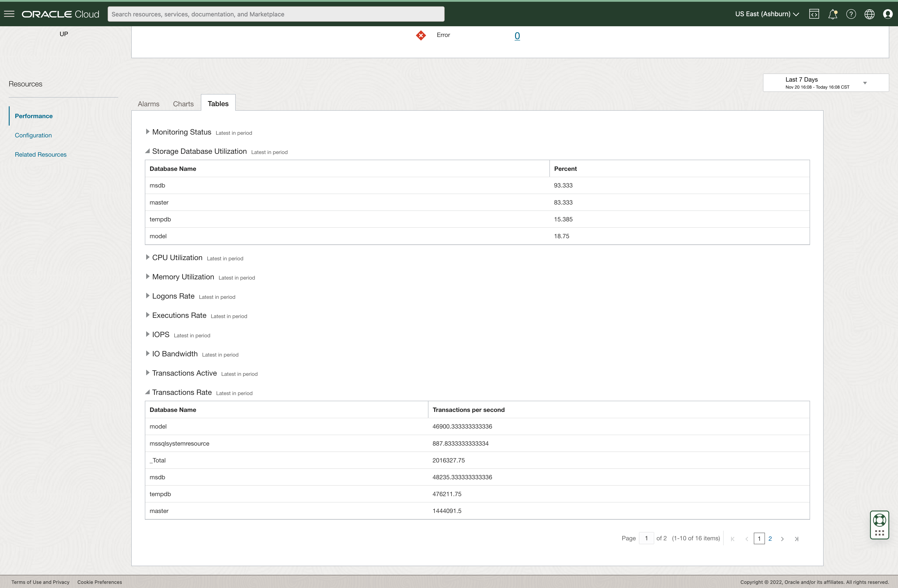This screenshot has width=898, height=588.
Task: Switch to the Charts tab
Action: pyautogui.click(x=183, y=104)
